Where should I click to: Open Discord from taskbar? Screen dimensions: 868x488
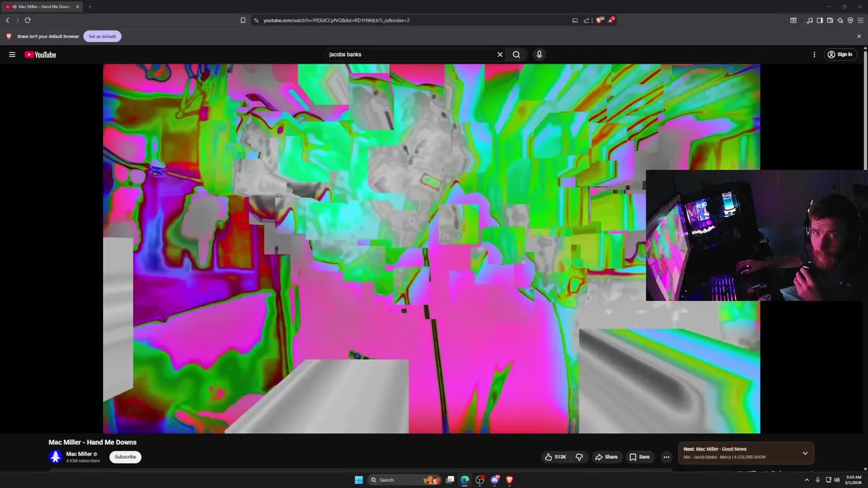(x=494, y=480)
